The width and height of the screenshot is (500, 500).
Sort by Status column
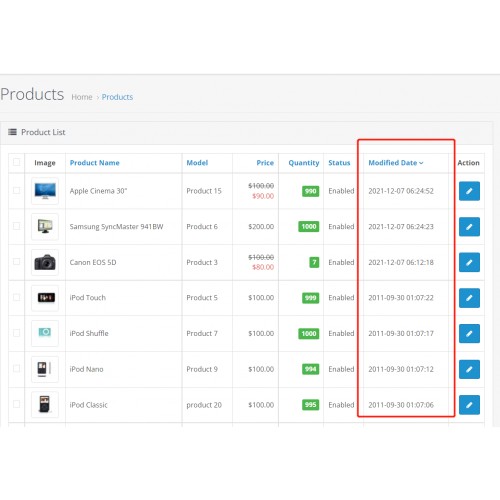(339, 163)
